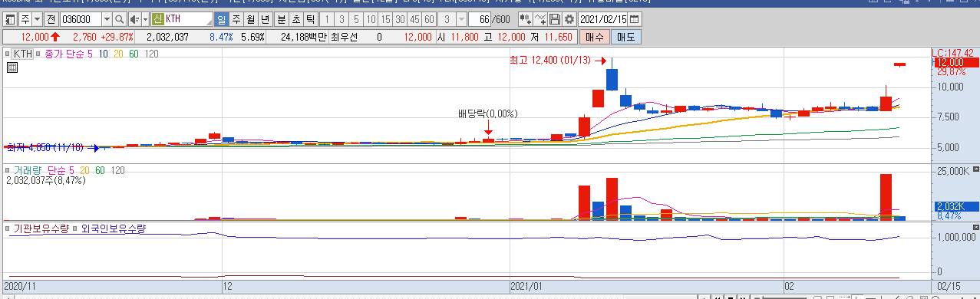
Task: Choose interval value 60
Action: tap(428, 19)
